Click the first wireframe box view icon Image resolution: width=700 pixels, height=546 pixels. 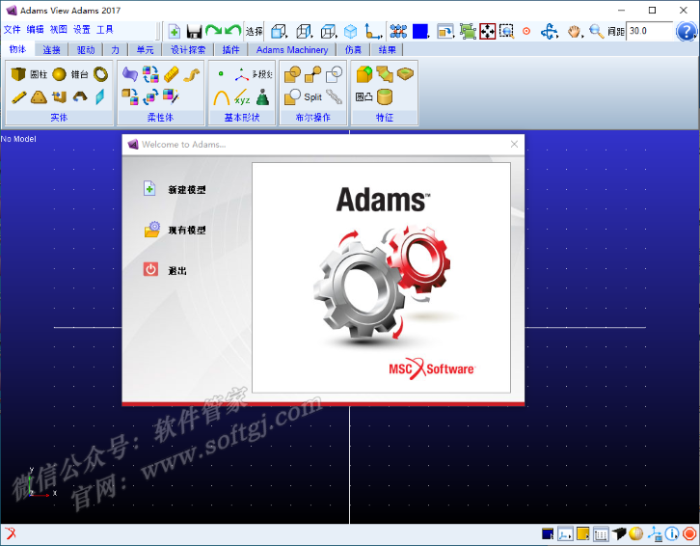(279, 31)
